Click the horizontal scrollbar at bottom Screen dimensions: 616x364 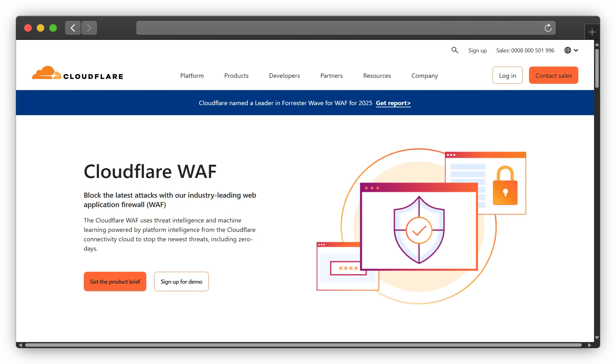[x=303, y=345]
